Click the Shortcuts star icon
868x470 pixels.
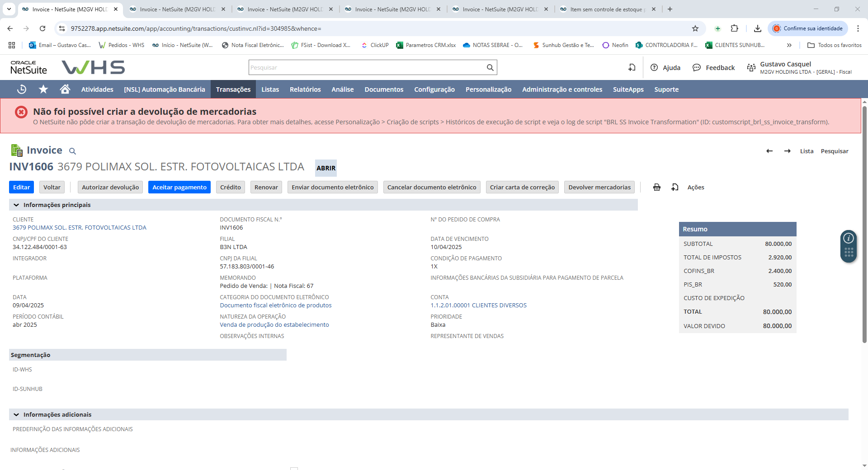click(x=43, y=89)
